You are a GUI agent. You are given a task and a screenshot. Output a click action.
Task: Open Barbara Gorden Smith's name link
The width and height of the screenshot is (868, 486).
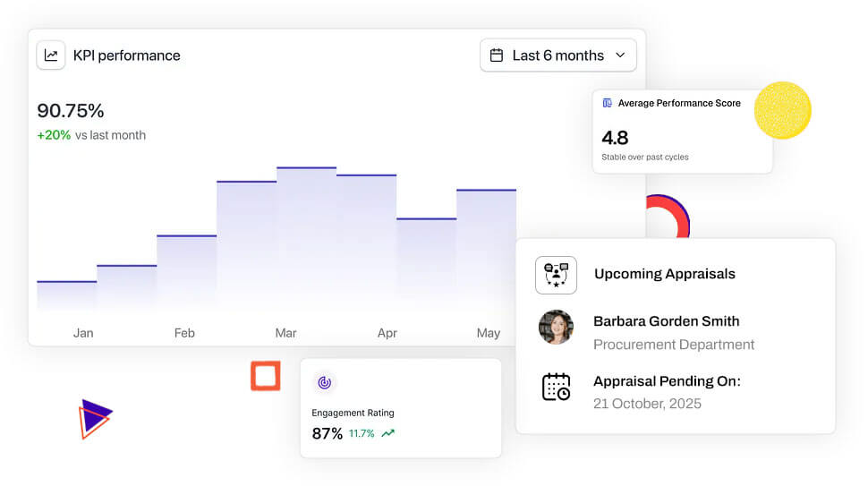tap(666, 321)
